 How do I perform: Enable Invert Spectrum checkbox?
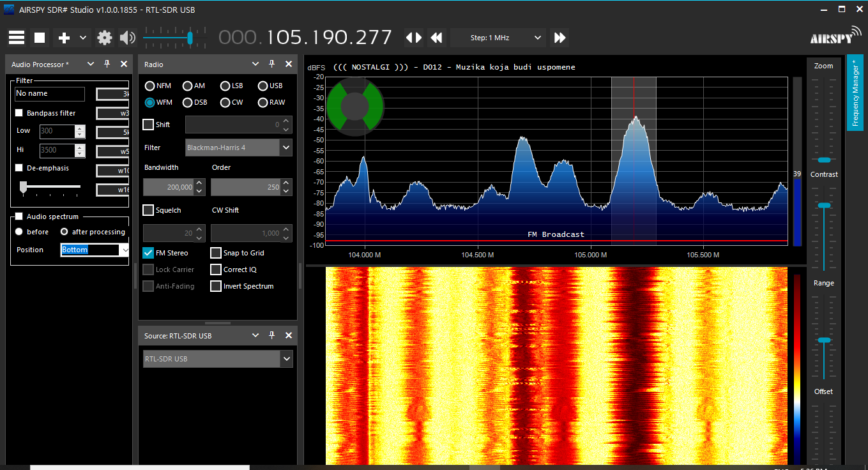click(x=216, y=286)
